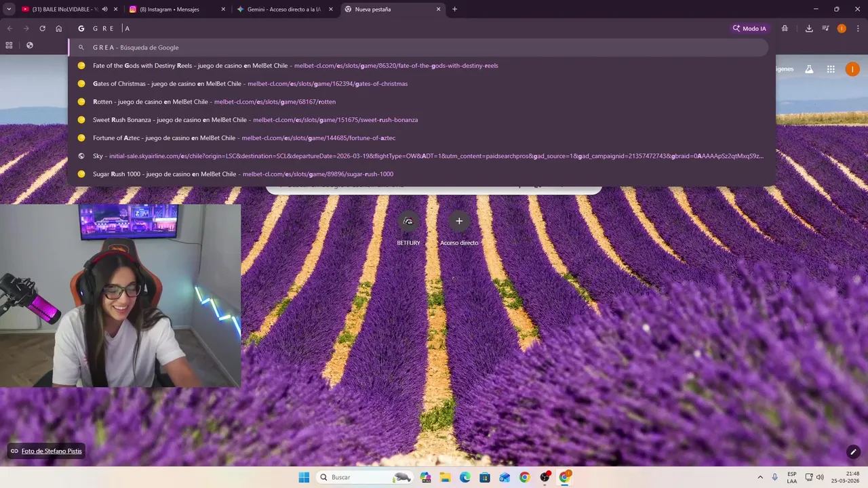Viewport: 868px width, 488px height.
Task: Select Sky airline suggestion
Action: (x=419, y=156)
